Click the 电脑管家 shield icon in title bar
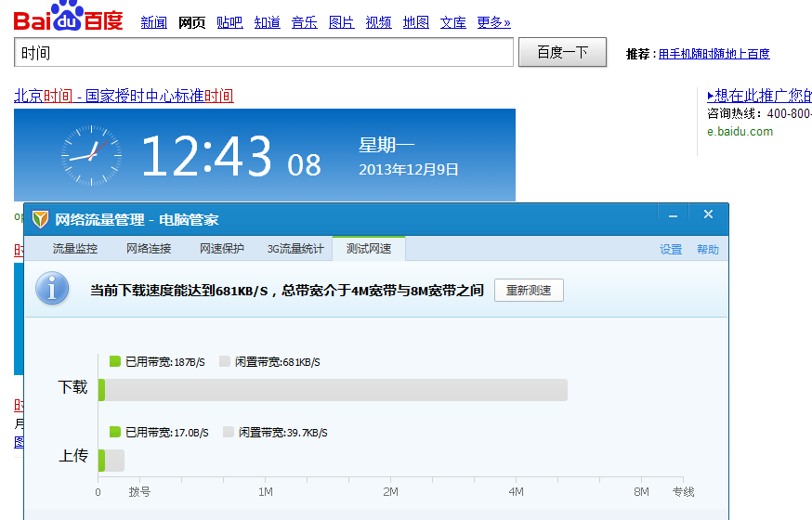Viewport: 812px width, 520px height. pos(40,219)
